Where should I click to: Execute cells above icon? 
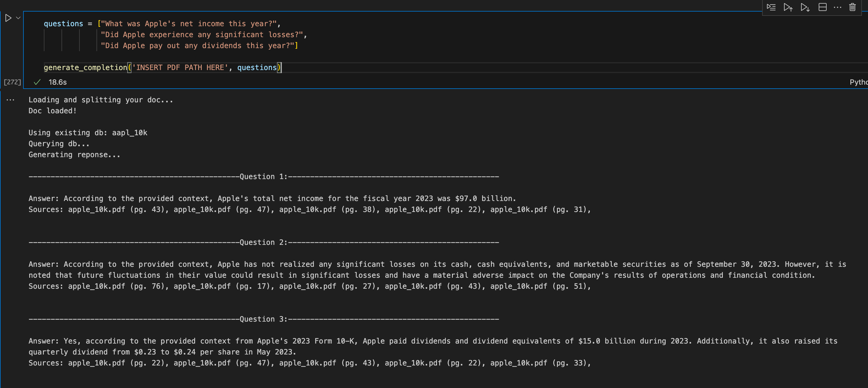click(788, 7)
